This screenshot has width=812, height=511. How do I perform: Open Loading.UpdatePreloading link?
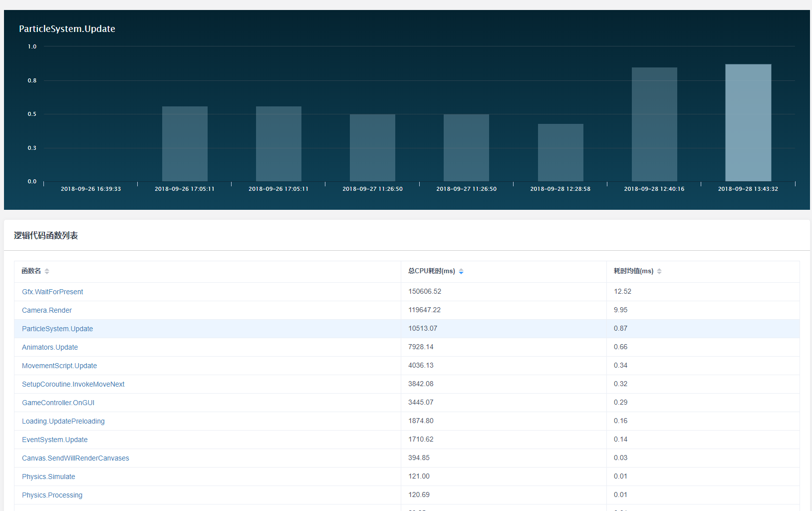pos(63,421)
